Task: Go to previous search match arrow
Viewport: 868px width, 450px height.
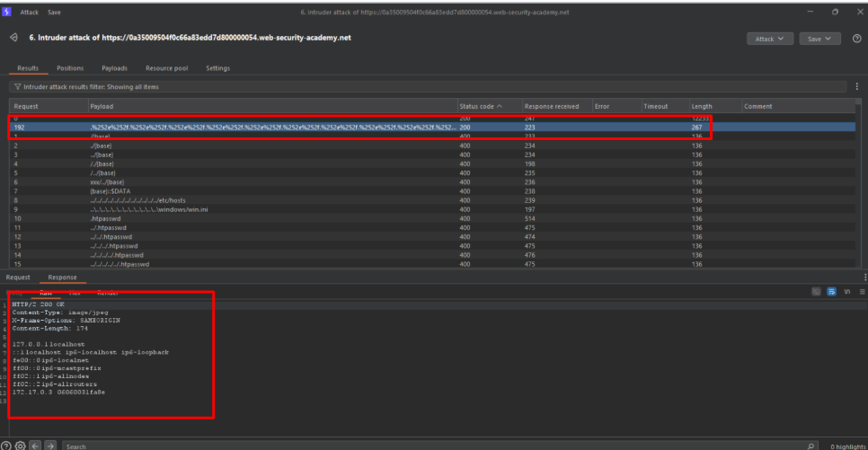Action: click(37, 446)
